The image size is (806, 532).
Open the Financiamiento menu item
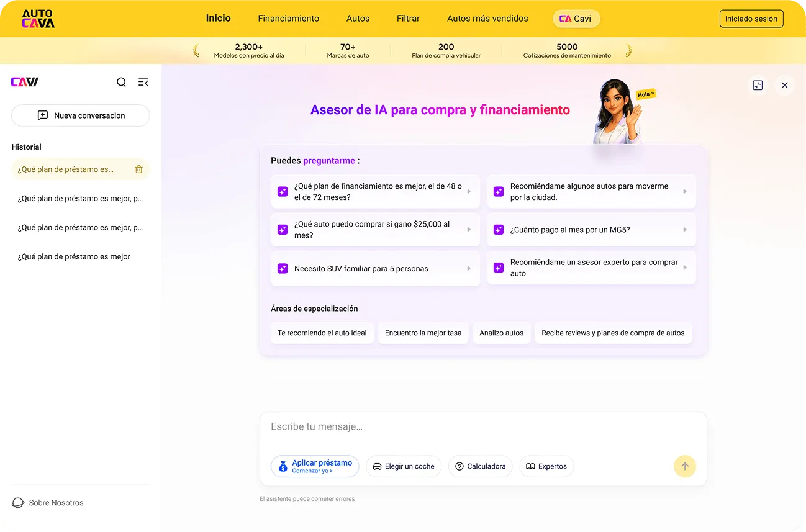pyautogui.click(x=289, y=19)
